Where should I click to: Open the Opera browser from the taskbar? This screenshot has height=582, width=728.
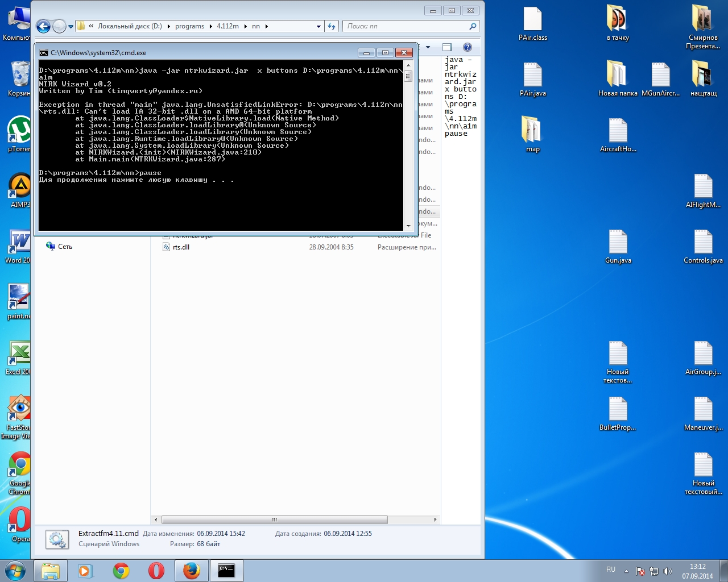[156, 571]
